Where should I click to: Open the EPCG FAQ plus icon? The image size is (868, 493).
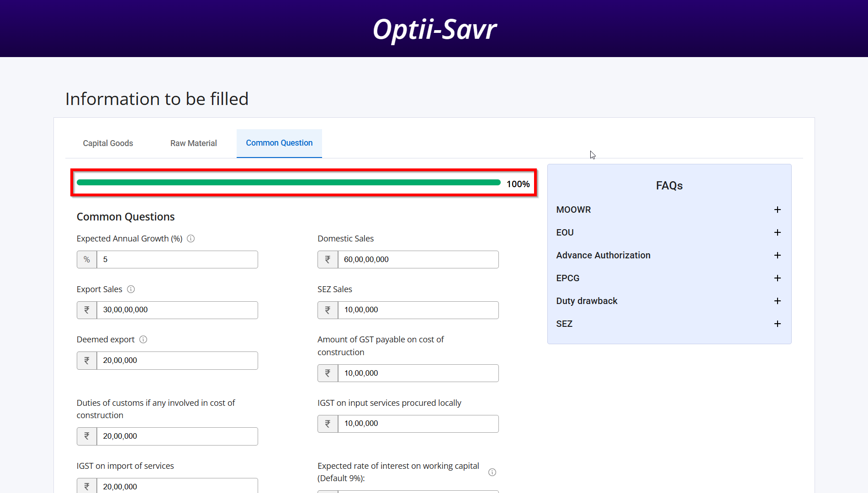pos(777,278)
